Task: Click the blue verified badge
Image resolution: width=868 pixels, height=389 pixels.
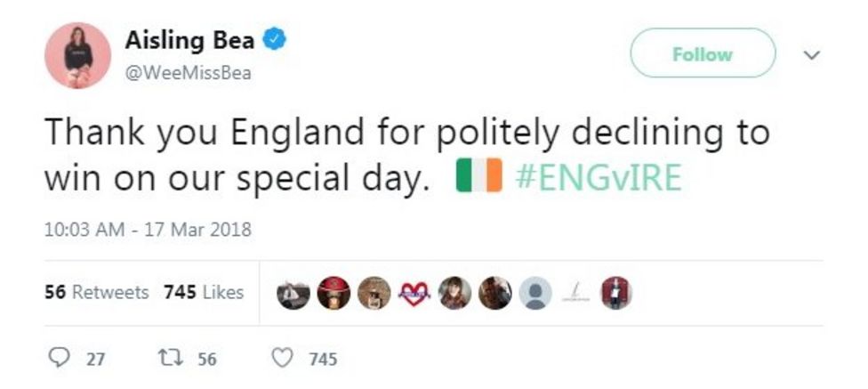Action: [276, 40]
